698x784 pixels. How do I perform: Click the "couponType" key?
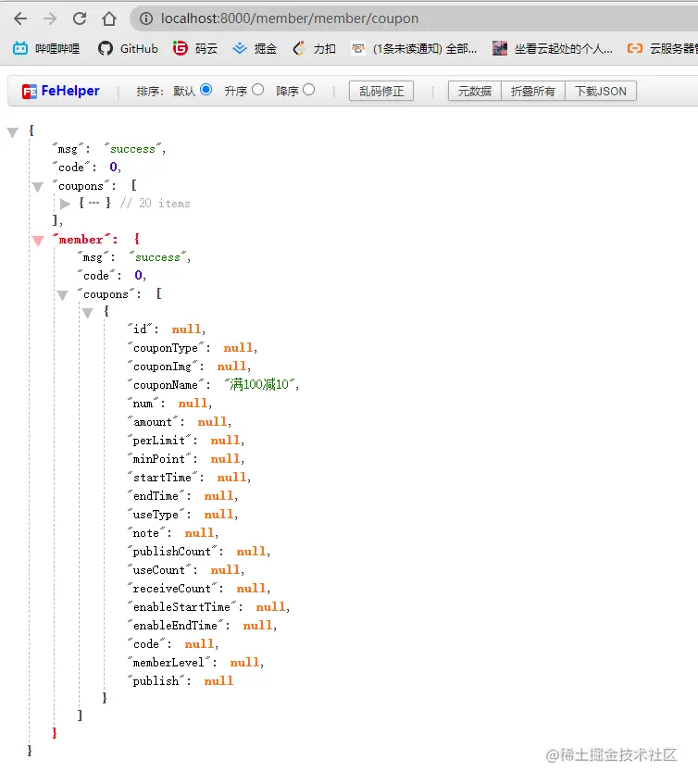(166, 348)
